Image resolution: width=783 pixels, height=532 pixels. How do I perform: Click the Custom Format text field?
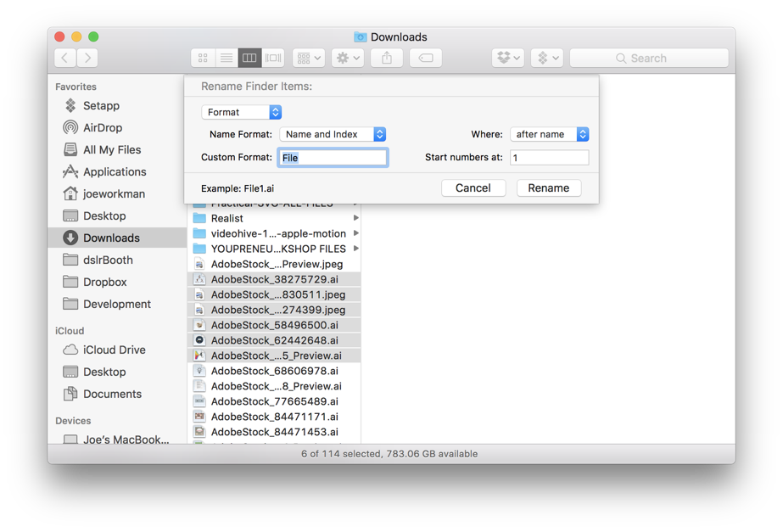coord(333,157)
